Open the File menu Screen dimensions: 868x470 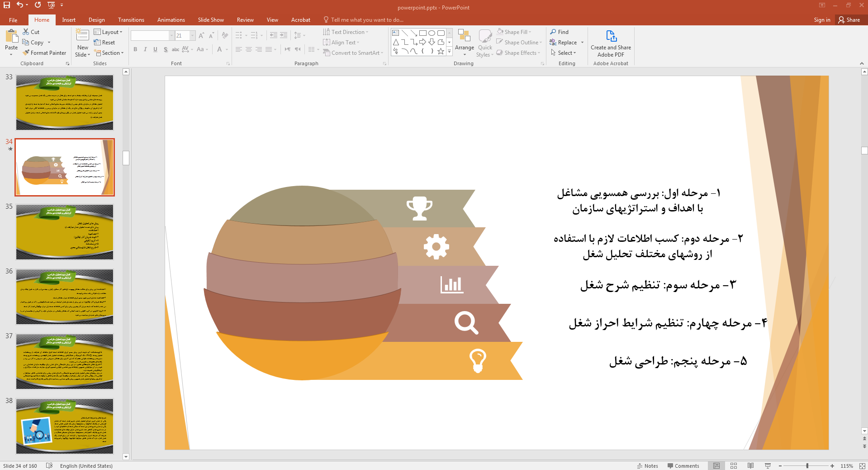click(x=13, y=20)
